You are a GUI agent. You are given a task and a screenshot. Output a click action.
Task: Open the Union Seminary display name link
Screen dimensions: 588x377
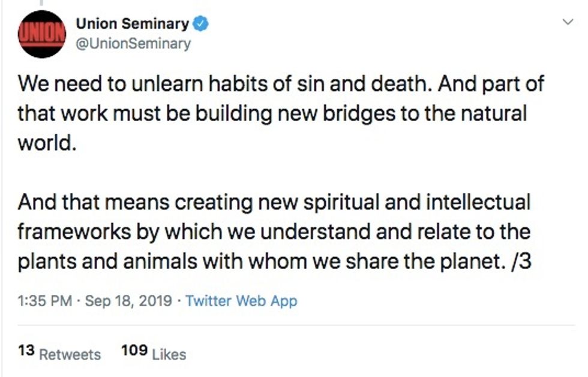[132, 25]
